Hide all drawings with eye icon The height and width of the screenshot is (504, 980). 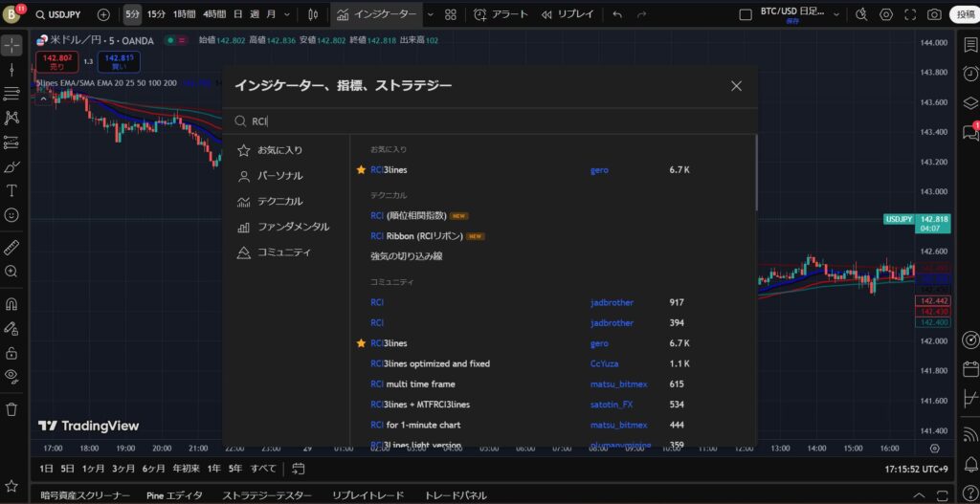(x=11, y=377)
